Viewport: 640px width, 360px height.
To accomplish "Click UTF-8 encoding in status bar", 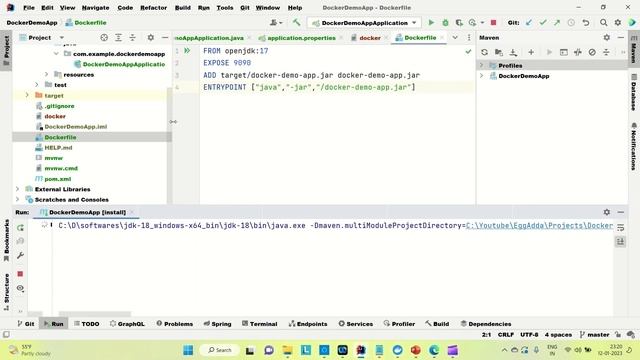I will click(x=529, y=334).
